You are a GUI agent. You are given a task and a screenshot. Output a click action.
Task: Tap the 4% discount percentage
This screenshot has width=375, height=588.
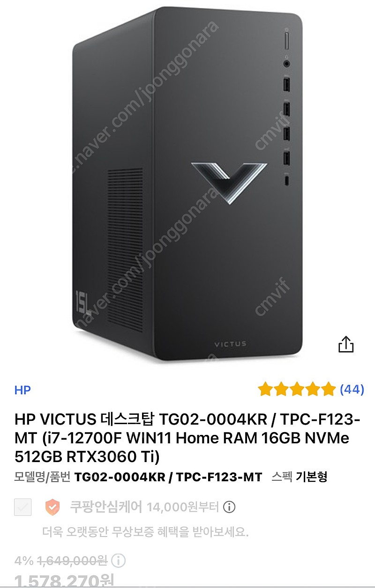click(23, 561)
